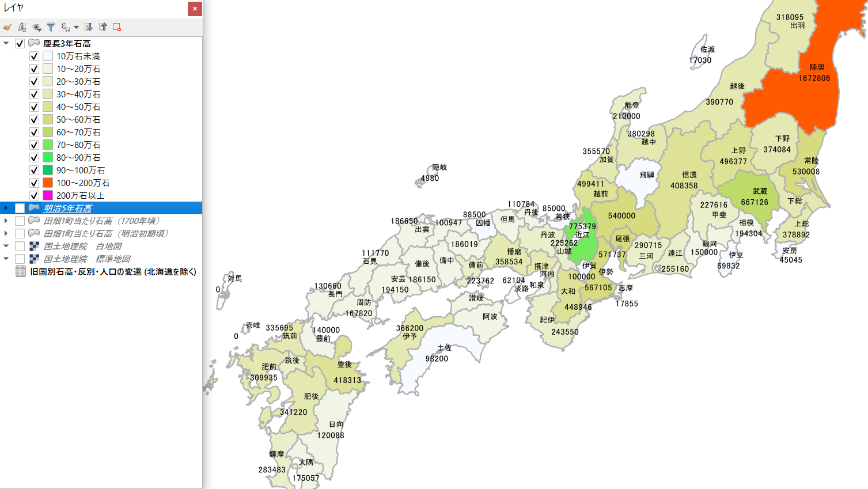Image resolution: width=868 pixels, height=489 pixels.
Task: Uncheck the 慶長3年石高 layer checkbox
Action: (x=20, y=43)
